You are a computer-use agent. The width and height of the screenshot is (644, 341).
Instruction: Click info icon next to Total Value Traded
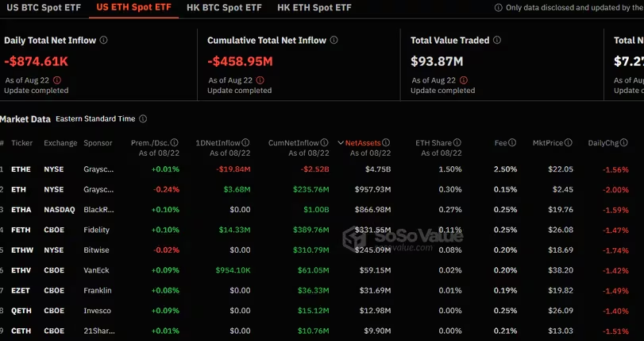[507, 40]
